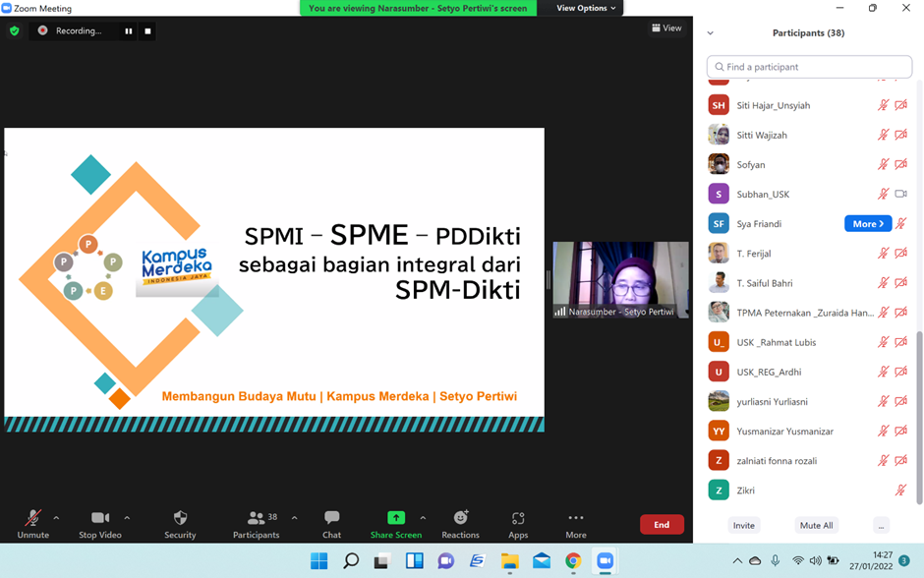Open Windows taskbar search
Viewport: 924px width, 578px height.
[351, 561]
